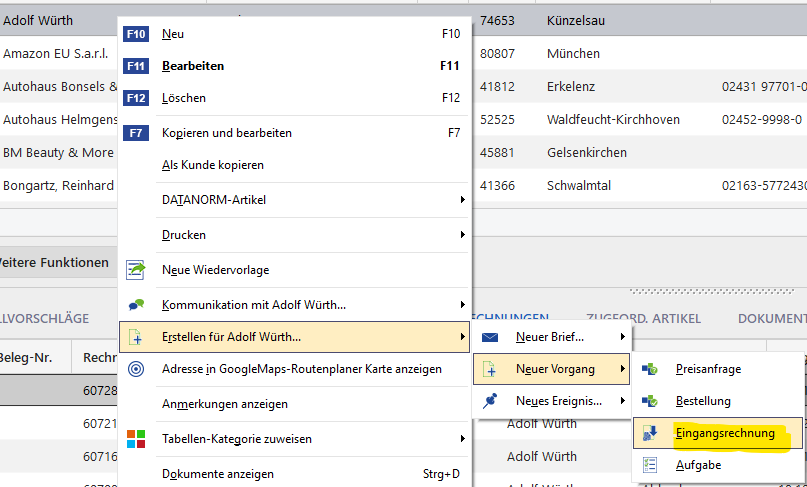
Task: Click the city cell Künzelsau
Action: (x=575, y=21)
